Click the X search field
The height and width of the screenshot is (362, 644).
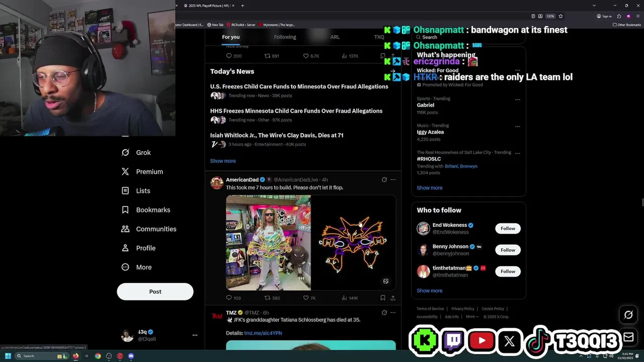click(468, 37)
